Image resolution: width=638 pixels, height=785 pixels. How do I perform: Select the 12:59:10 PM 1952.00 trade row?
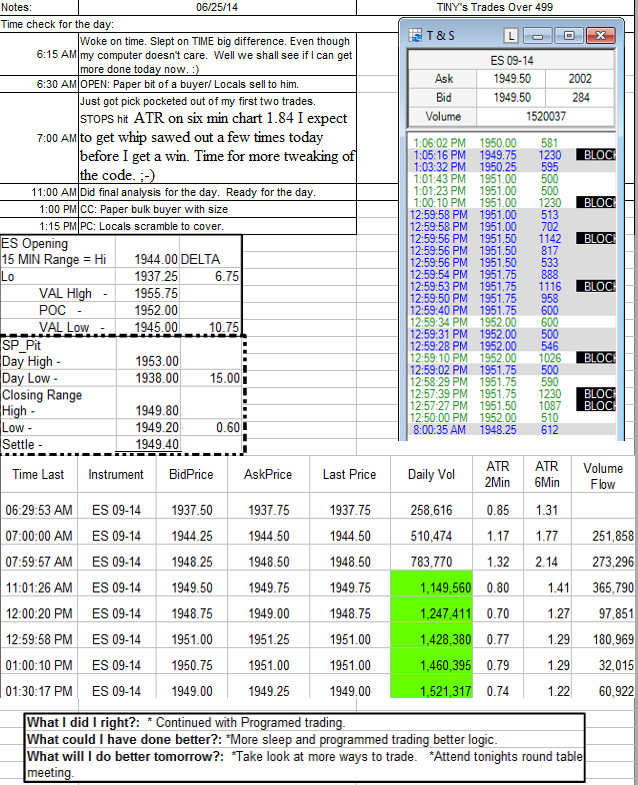pyautogui.click(x=512, y=358)
